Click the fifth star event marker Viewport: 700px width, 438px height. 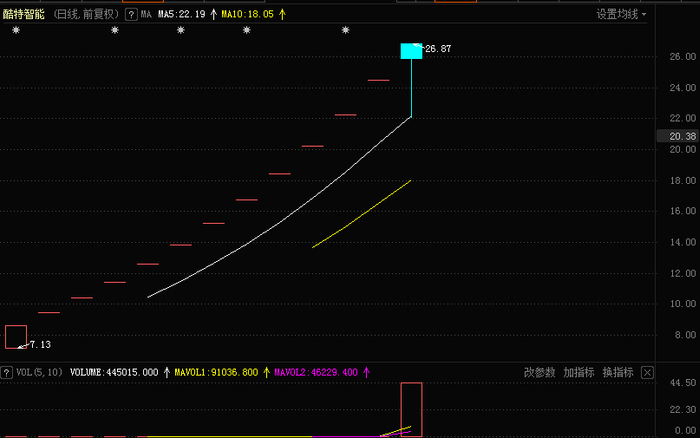(x=346, y=30)
